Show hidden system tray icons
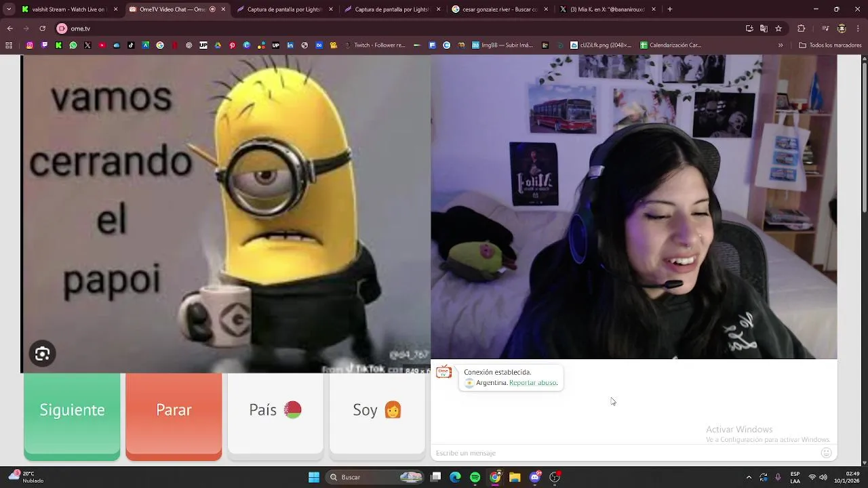 click(x=749, y=477)
